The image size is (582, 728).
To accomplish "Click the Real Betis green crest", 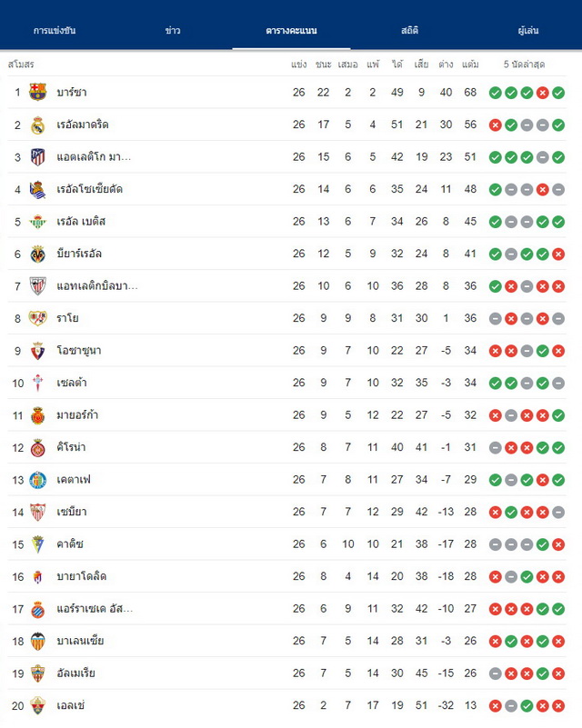I will 37,222.
